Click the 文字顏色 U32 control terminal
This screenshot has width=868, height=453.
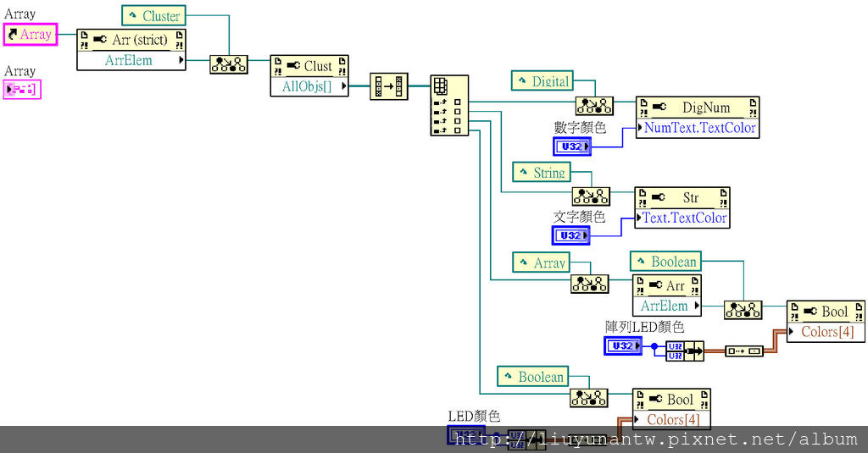(x=570, y=235)
